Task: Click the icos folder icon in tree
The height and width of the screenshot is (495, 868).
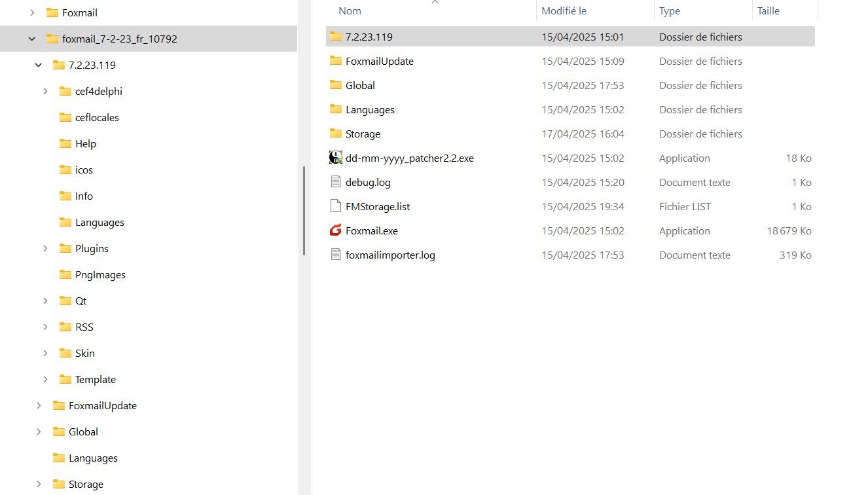Action: point(65,170)
